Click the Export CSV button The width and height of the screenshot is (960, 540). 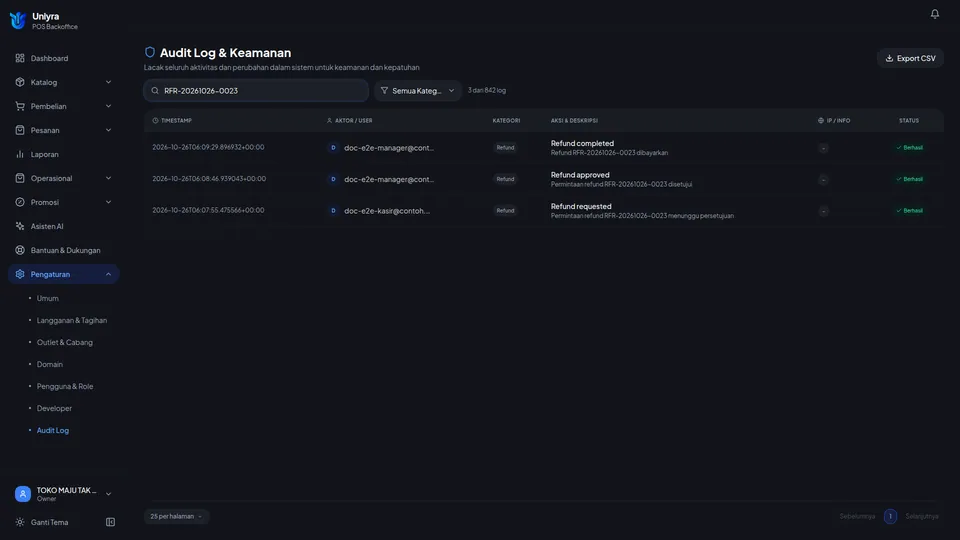coord(910,58)
